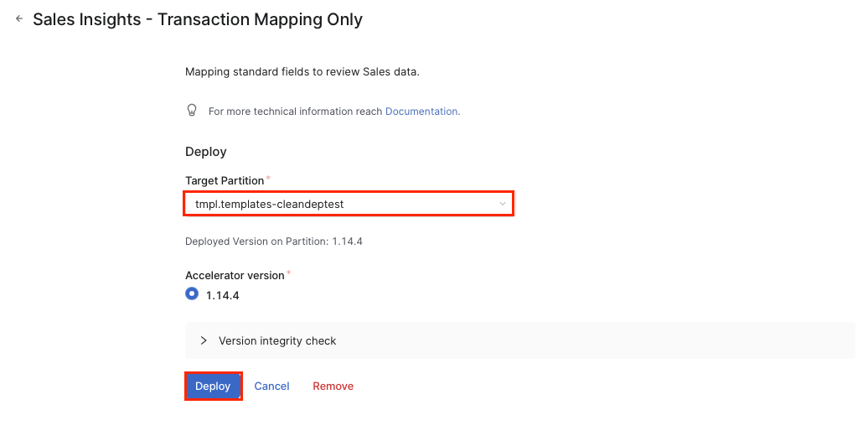This screenshot has width=868, height=436.
Task: Click the 'For more technical information' hint text
Action: click(295, 112)
